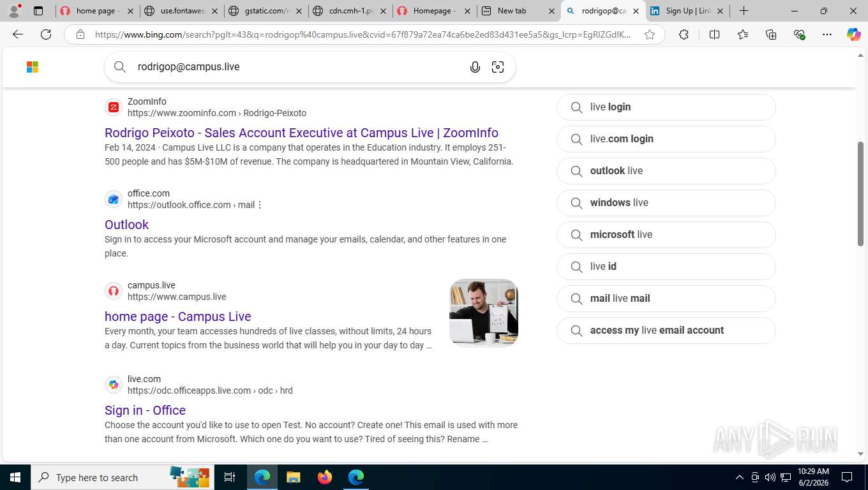Search related 'windows live'
The height and width of the screenshot is (490, 868).
pos(666,203)
